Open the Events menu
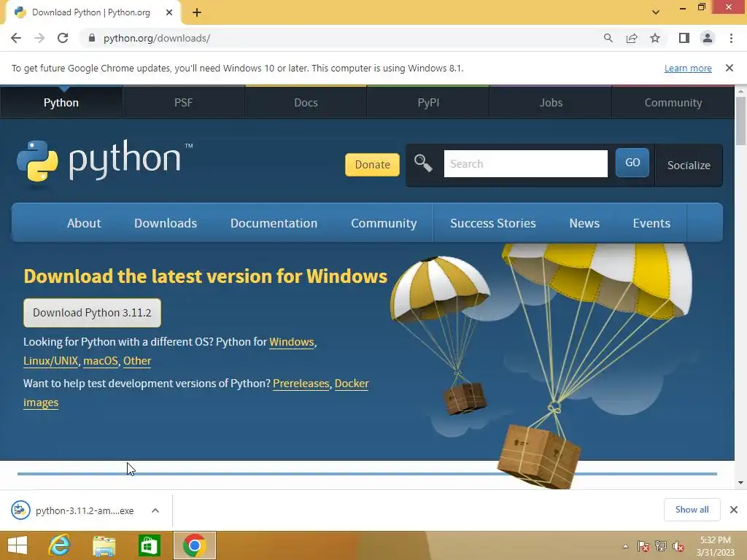The width and height of the screenshot is (747, 560). click(651, 223)
